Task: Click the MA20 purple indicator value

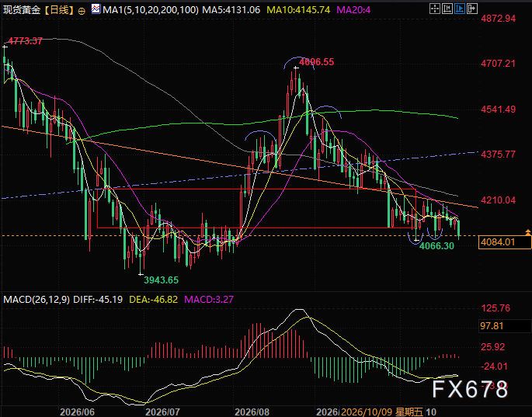Action: (353, 10)
